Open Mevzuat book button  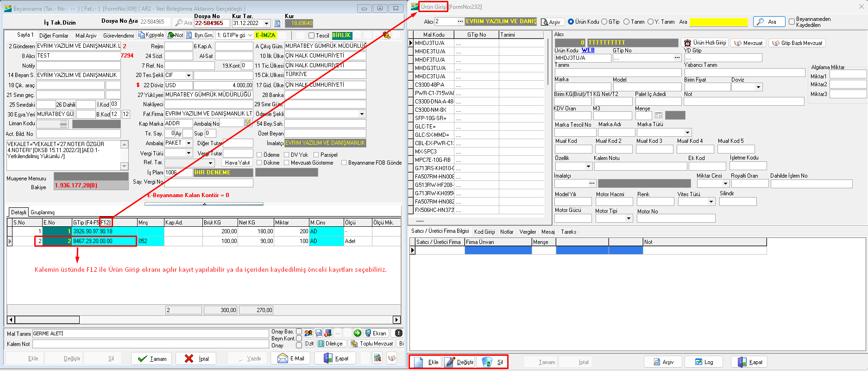tap(748, 43)
